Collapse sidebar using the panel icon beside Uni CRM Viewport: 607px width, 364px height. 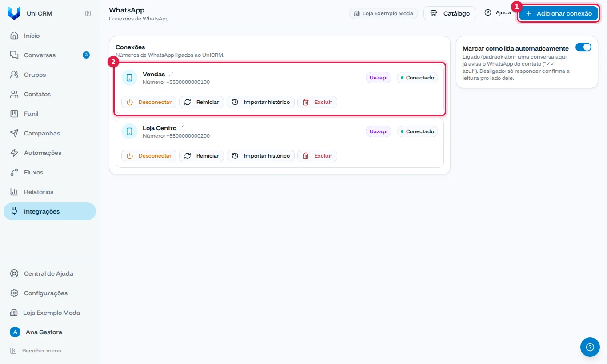(x=88, y=13)
